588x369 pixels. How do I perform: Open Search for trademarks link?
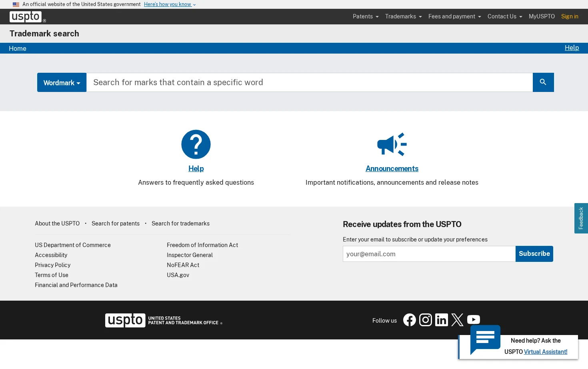pos(180,223)
